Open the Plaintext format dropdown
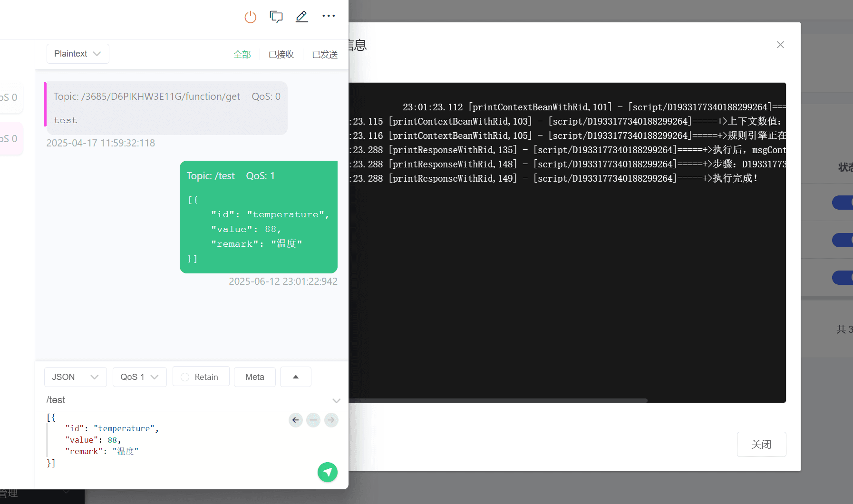This screenshot has height=504, width=853. [x=78, y=54]
